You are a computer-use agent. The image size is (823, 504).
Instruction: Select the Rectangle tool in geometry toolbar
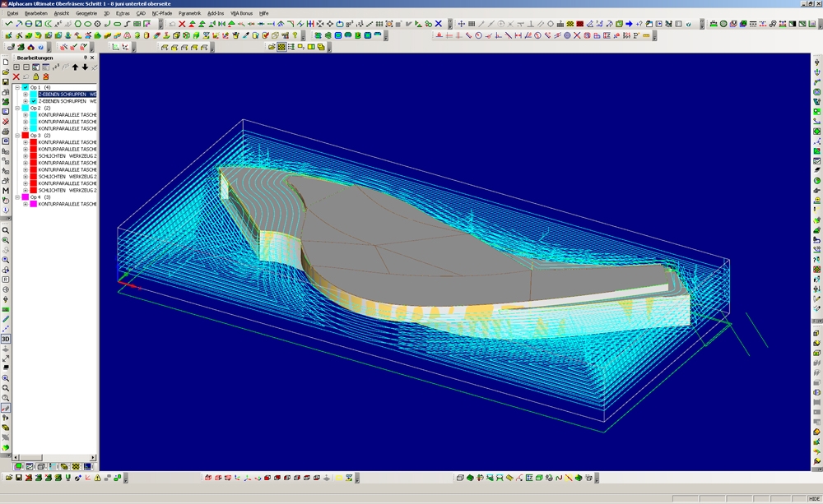39,24
